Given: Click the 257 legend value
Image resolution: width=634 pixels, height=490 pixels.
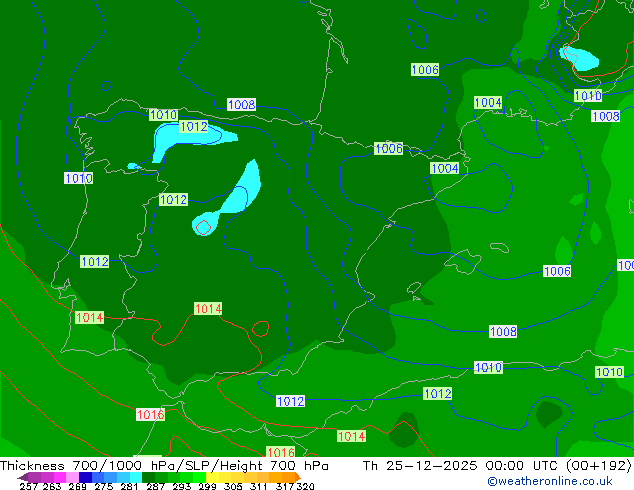Looking at the screenshot, I should [x=28, y=486].
